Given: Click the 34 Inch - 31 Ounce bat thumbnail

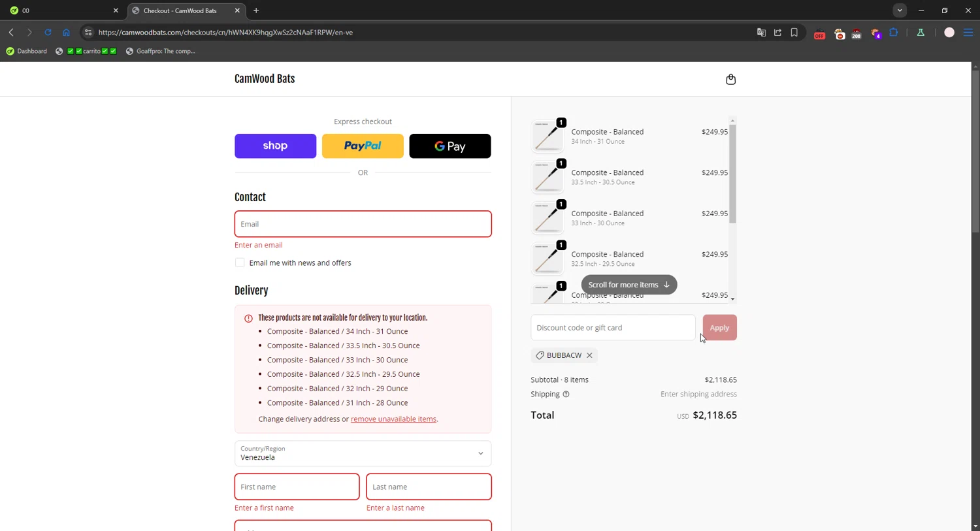Looking at the screenshot, I should [x=547, y=136].
